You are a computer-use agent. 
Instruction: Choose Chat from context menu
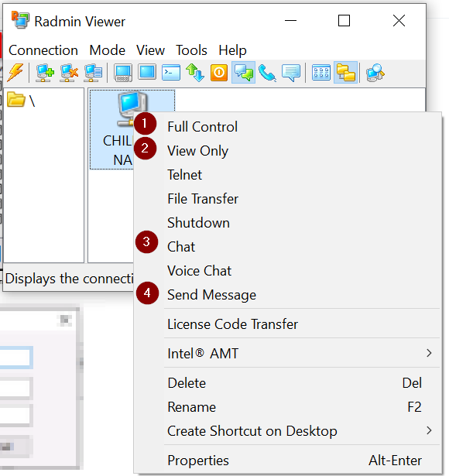[287, 246]
